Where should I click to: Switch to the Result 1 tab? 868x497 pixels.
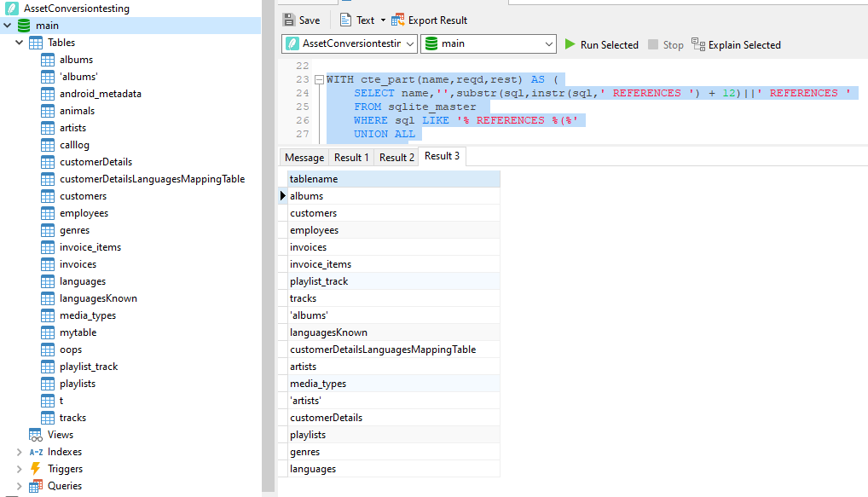coord(351,158)
